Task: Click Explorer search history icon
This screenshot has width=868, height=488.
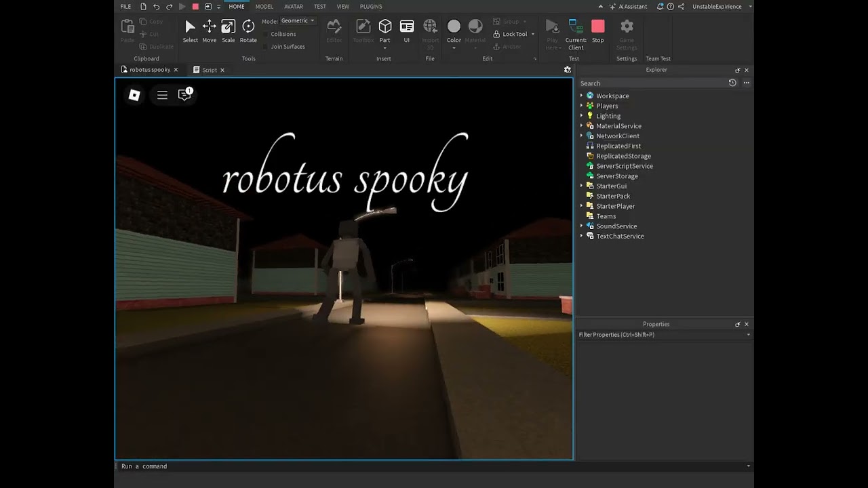Action: pyautogui.click(x=732, y=83)
